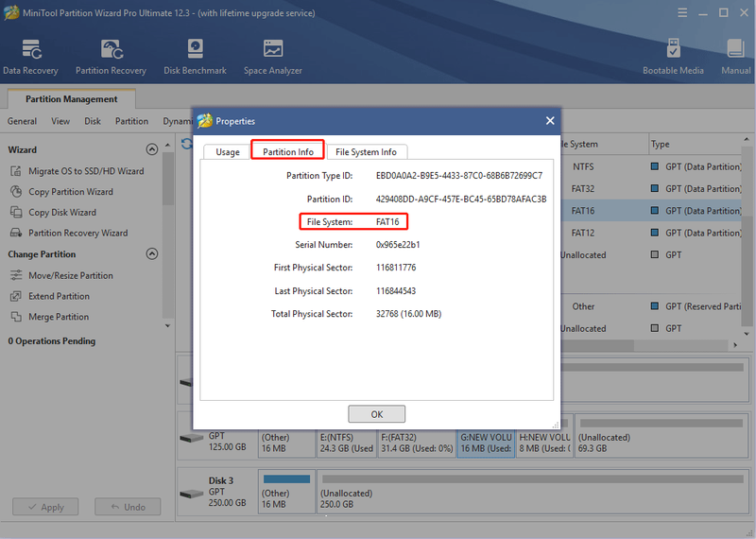Open the Manual icon

click(x=736, y=57)
